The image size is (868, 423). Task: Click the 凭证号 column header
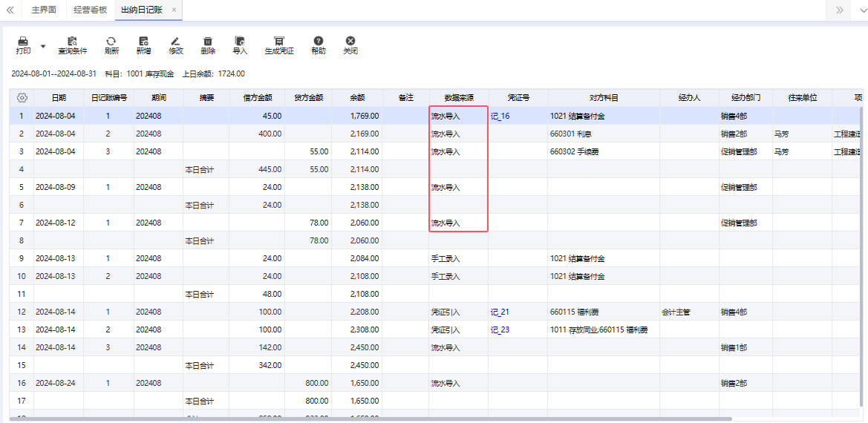(519, 98)
